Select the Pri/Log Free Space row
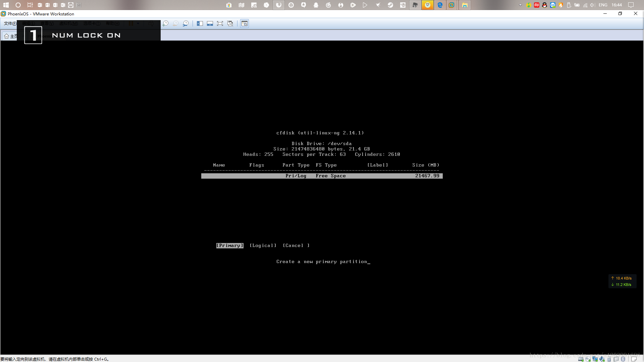This screenshot has width=644, height=362. pyautogui.click(x=322, y=176)
